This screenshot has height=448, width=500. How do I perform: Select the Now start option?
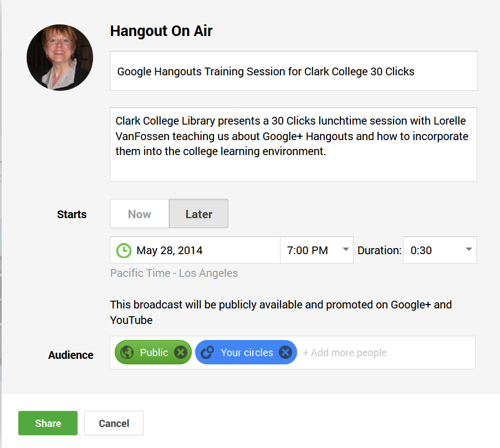point(139,214)
